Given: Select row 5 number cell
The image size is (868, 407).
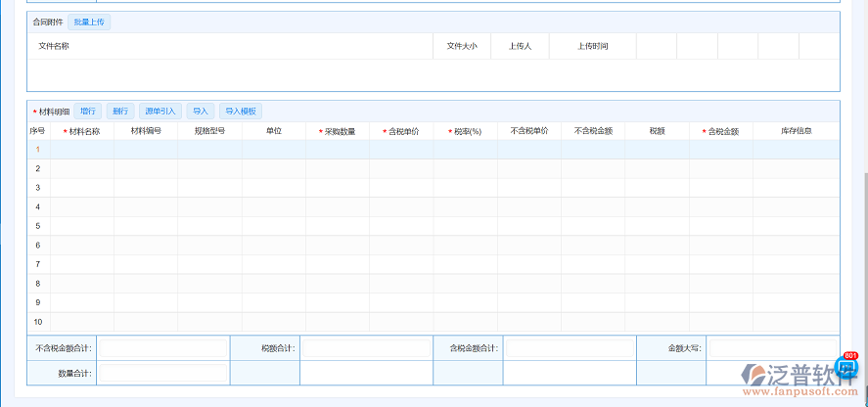Looking at the screenshot, I should 38,226.
